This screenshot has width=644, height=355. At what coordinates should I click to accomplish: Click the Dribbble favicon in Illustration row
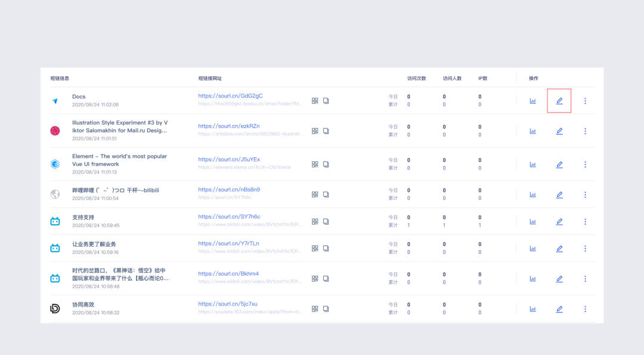coord(55,130)
